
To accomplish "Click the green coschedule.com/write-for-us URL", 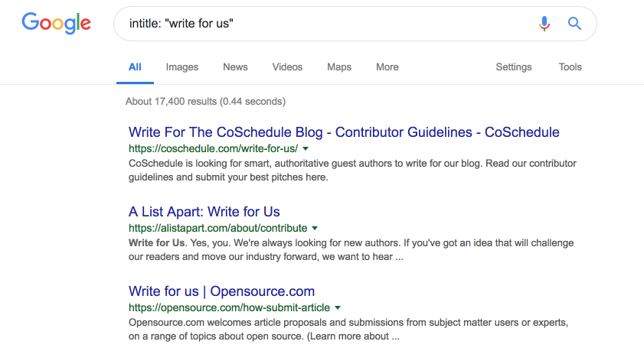I will (213, 148).
